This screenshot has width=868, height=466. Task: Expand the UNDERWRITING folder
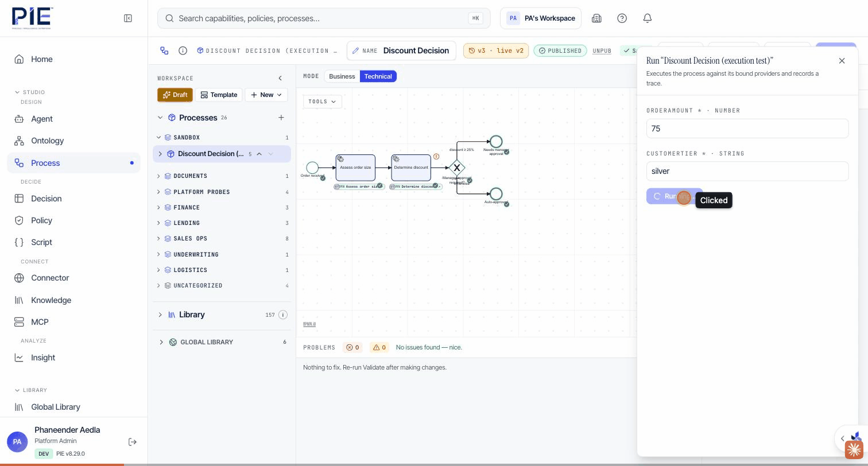point(159,255)
